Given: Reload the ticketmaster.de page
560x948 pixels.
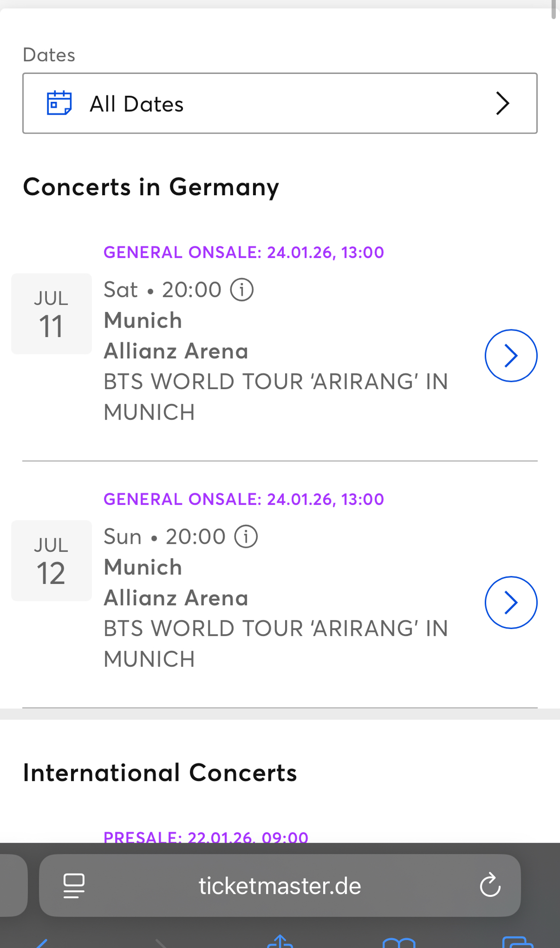Looking at the screenshot, I should pos(490,885).
